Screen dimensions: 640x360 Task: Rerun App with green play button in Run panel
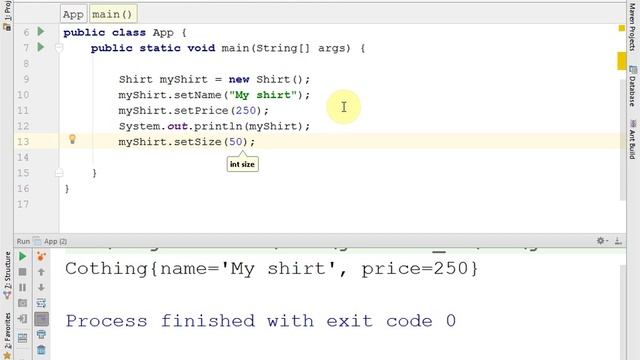point(22,256)
